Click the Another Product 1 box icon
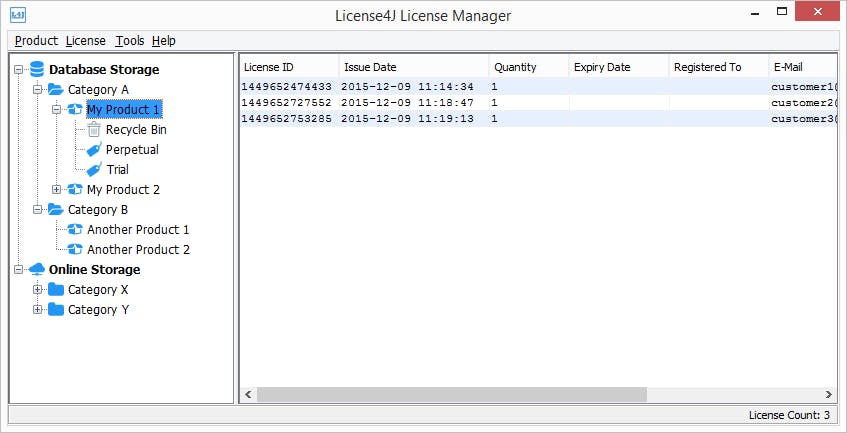This screenshot has height=433, width=847. 75,229
